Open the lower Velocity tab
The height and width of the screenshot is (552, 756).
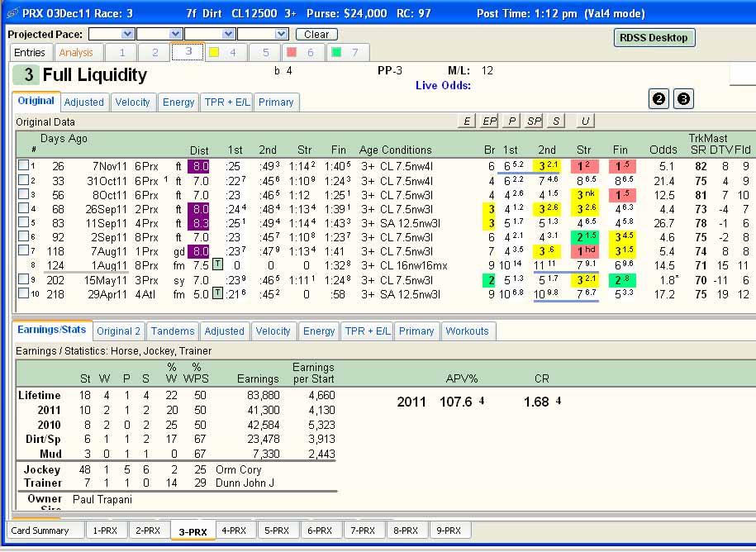point(273,331)
